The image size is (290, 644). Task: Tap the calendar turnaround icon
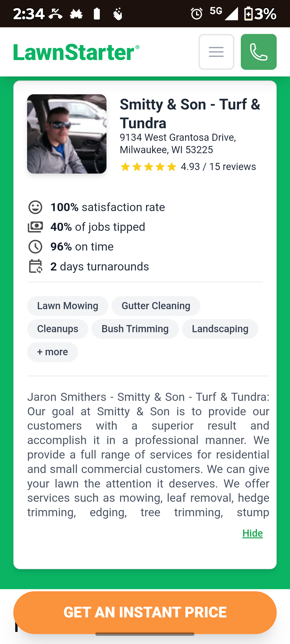tap(35, 266)
